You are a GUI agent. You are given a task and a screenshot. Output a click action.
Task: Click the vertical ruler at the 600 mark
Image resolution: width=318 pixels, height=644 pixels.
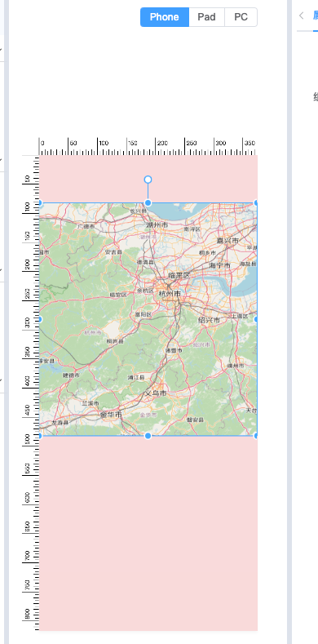point(30,503)
